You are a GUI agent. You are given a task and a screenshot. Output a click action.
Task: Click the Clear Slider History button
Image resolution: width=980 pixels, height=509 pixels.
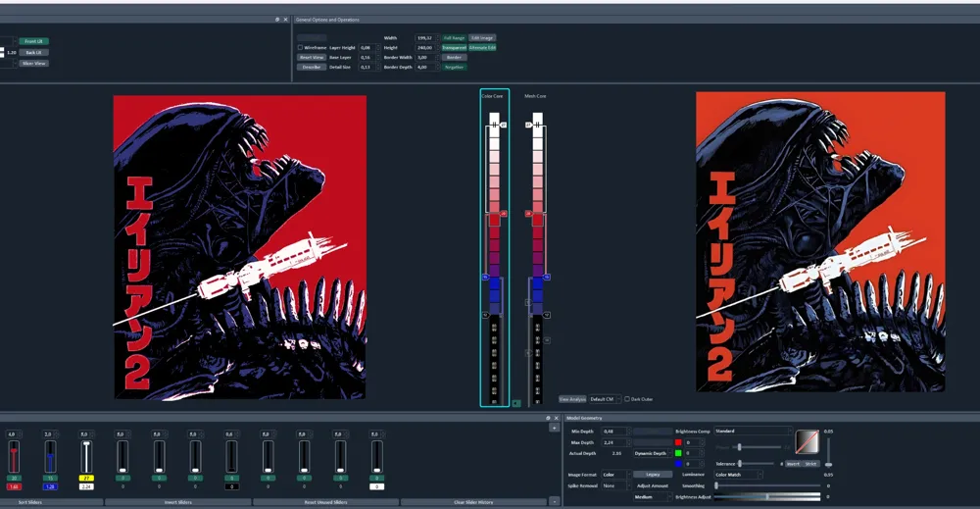473,502
